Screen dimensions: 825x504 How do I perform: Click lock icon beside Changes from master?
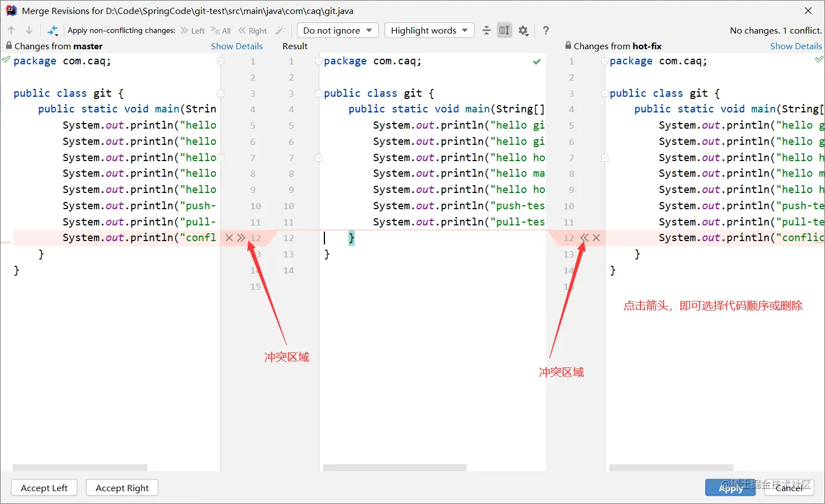tap(9, 46)
